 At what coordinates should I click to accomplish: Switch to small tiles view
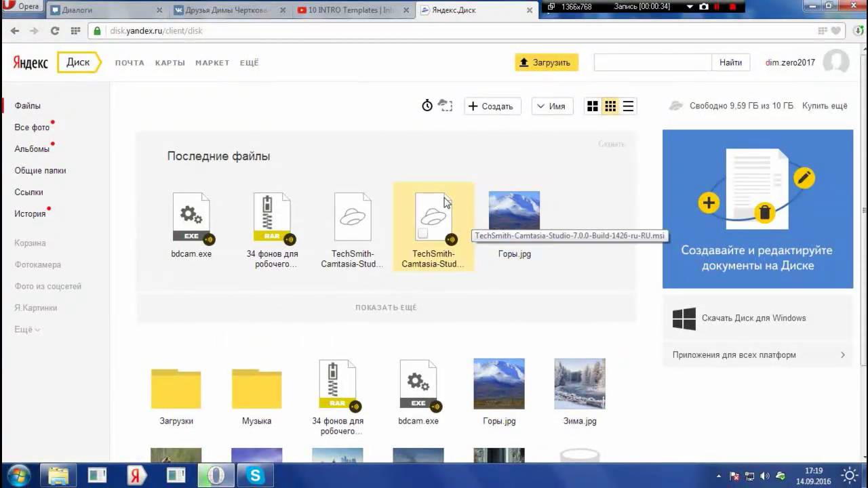610,106
